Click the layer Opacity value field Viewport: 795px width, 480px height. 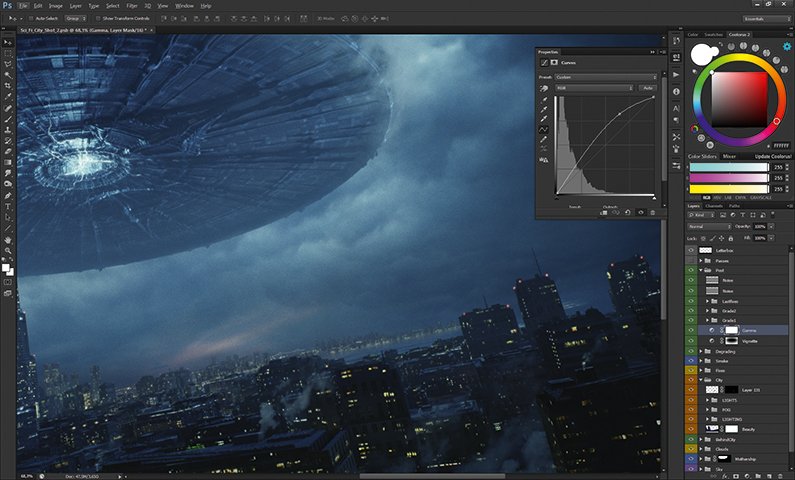(760, 227)
